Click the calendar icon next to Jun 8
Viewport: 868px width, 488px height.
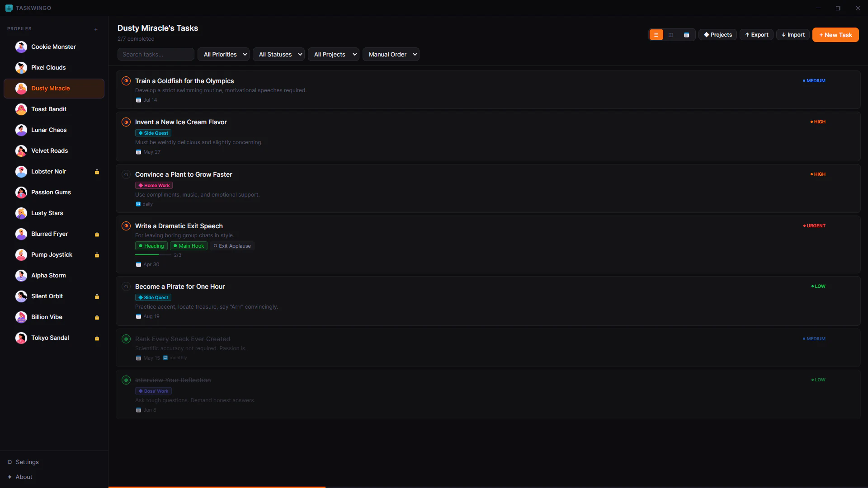pyautogui.click(x=138, y=410)
